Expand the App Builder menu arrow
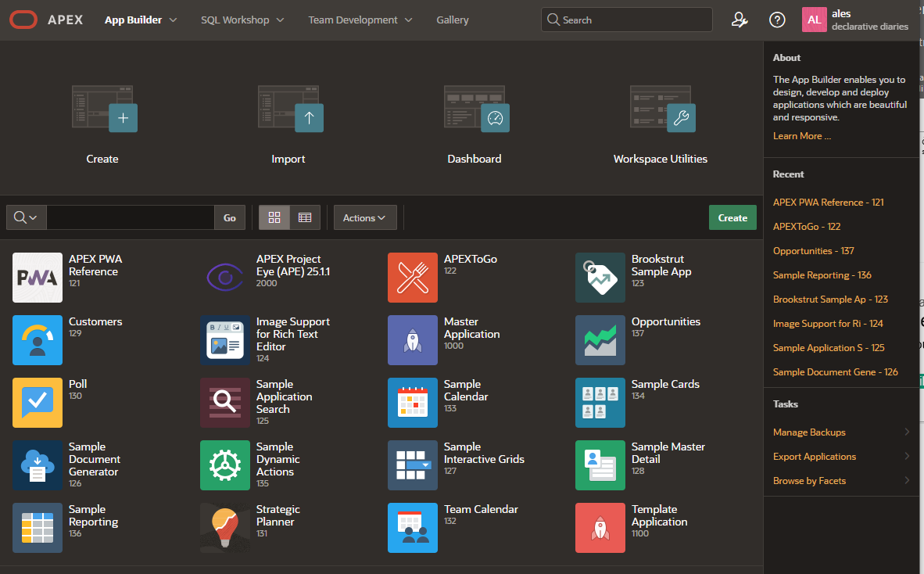This screenshot has height=574, width=924. pyautogui.click(x=174, y=20)
